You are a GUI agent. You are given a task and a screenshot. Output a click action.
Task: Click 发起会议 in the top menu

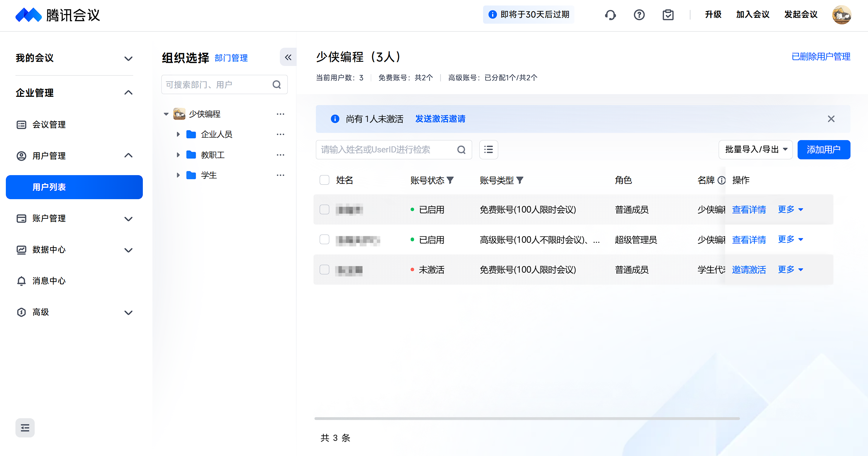pos(800,15)
